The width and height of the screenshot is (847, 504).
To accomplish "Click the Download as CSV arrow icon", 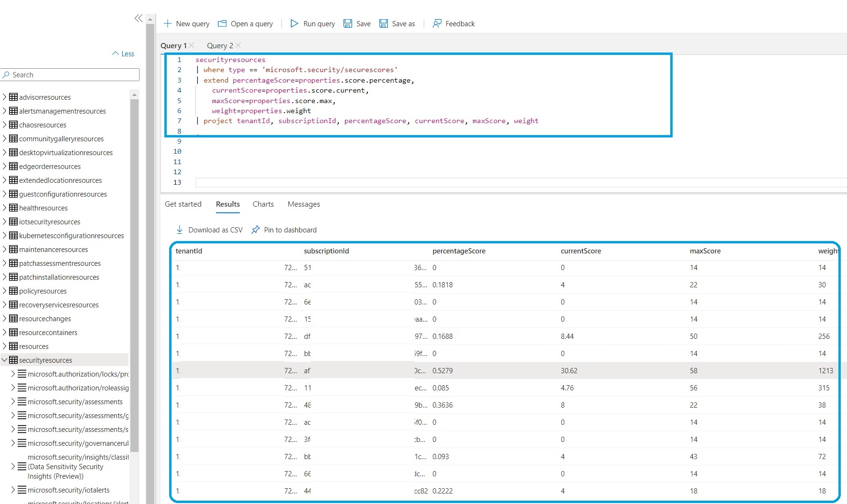I will pyautogui.click(x=180, y=230).
